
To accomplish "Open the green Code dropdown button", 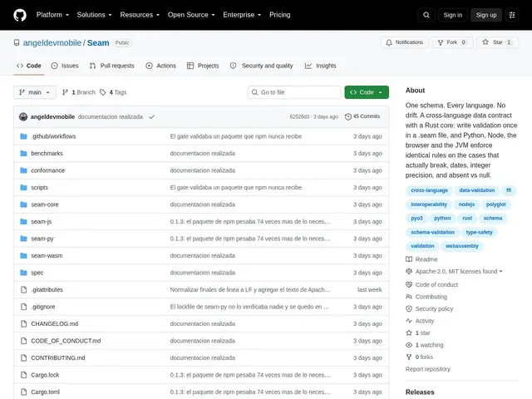I will coord(367,92).
